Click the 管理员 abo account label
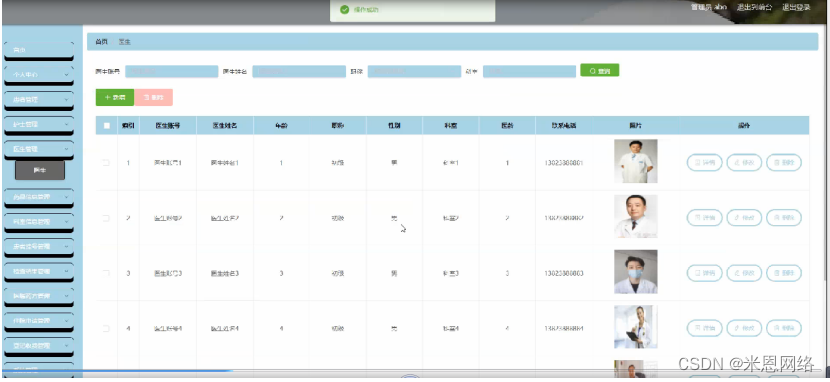830x382 pixels. pos(709,7)
